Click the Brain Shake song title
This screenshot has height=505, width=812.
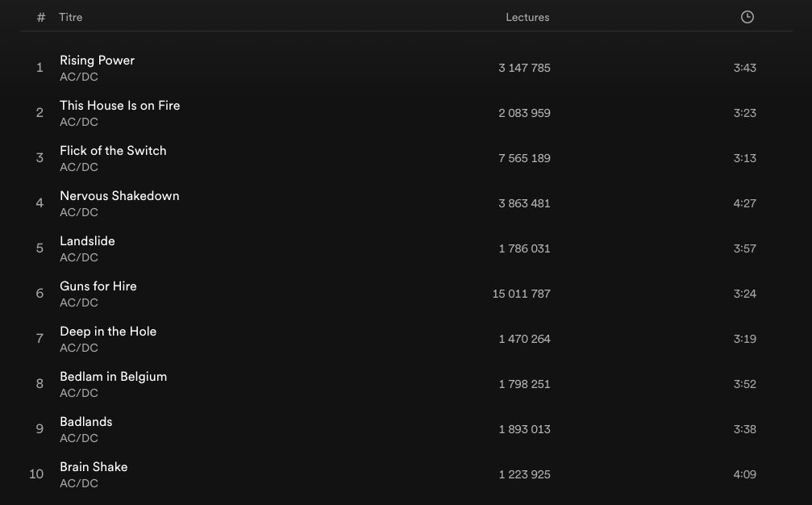click(94, 467)
